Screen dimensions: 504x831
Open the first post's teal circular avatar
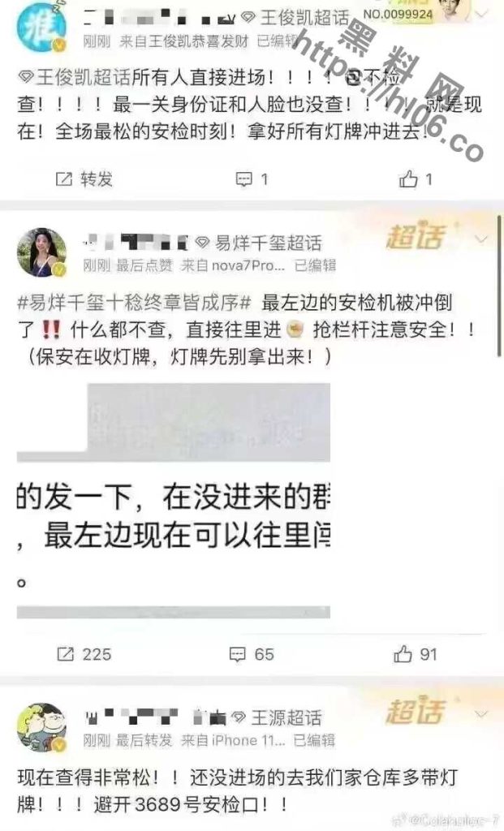pos(41,27)
